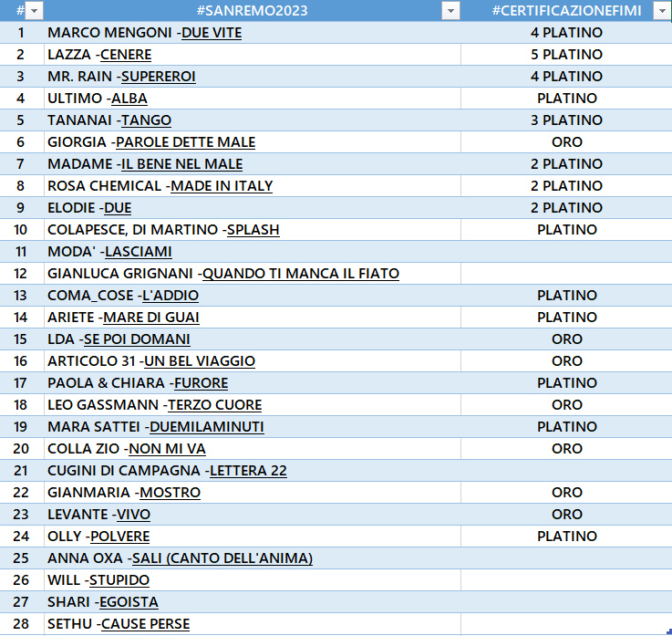Select ORO cell in ARTICOLO 31 row
Image resolution: width=672 pixels, height=636 pixels.
566,360
